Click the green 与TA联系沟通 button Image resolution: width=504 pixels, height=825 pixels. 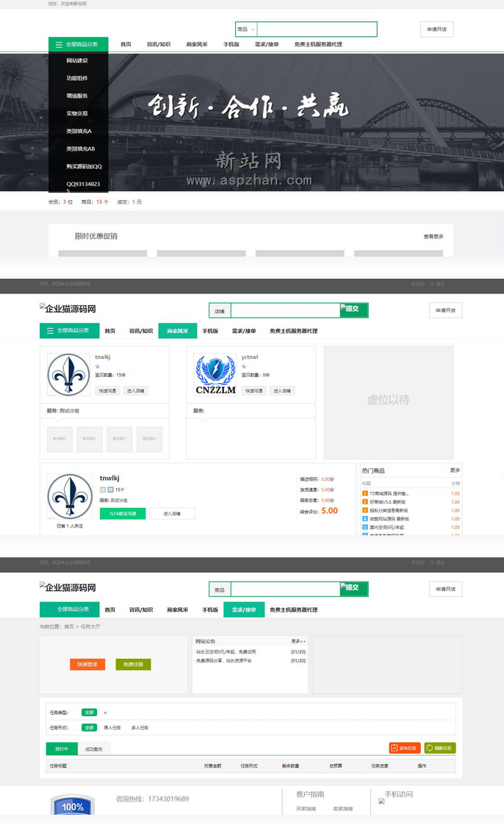pyautogui.click(x=123, y=514)
